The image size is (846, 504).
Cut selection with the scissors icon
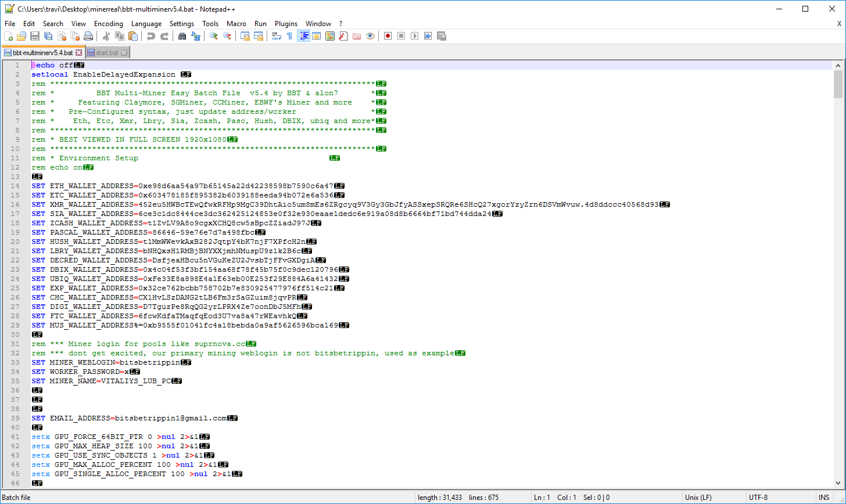tap(106, 36)
